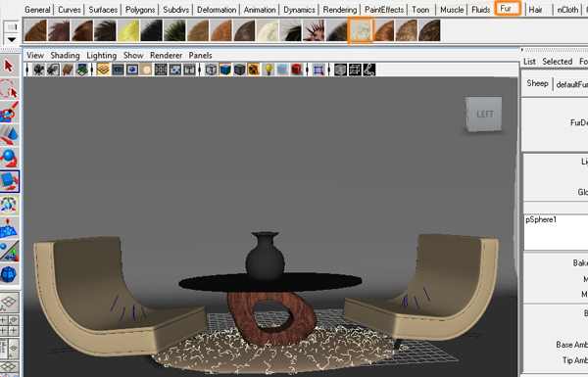Apply the LionMane fur preset
The width and height of the screenshot is (588, 377).
198,30
